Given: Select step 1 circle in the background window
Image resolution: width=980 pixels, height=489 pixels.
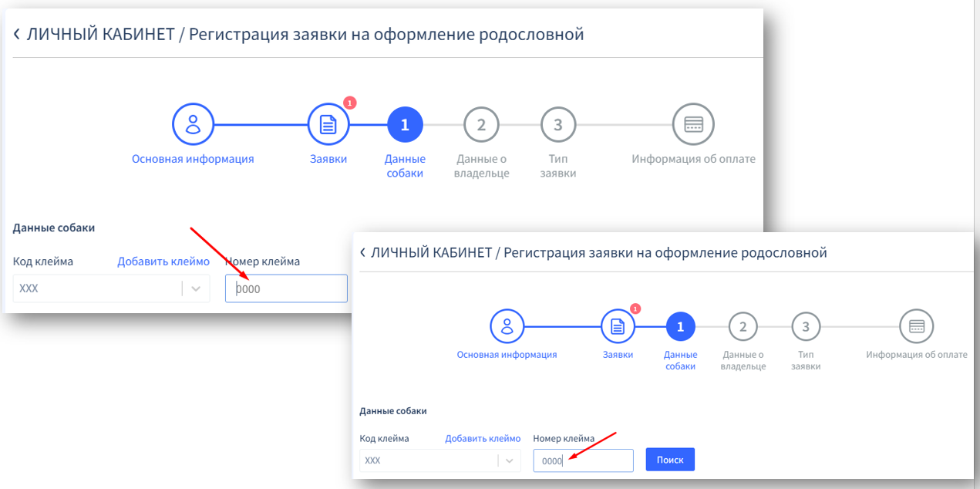Looking at the screenshot, I should click(x=405, y=124).
